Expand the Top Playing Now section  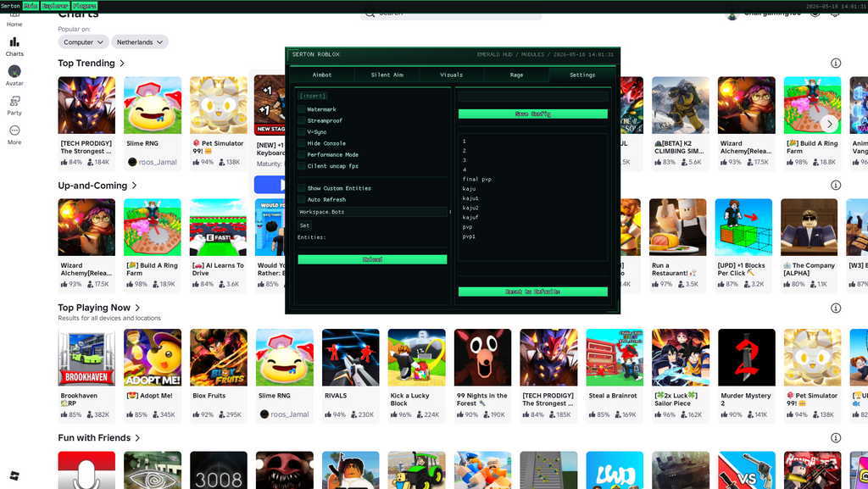(99, 308)
